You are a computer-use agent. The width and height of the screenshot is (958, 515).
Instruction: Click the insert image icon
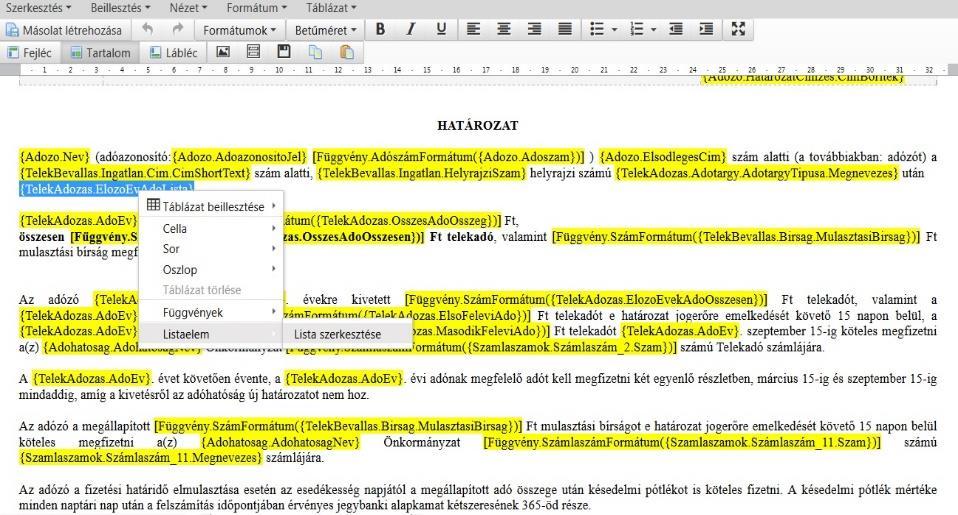tap(223, 52)
